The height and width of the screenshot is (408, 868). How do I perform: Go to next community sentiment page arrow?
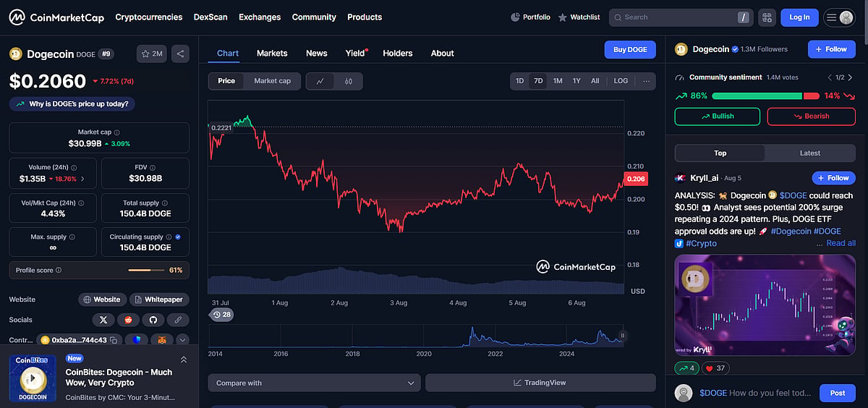click(x=851, y=77)
